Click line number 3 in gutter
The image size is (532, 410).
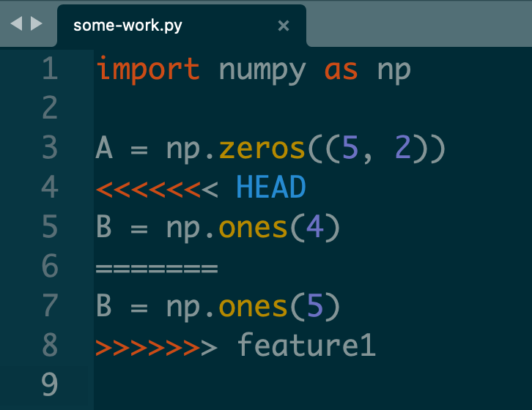[x=51, y=147]
